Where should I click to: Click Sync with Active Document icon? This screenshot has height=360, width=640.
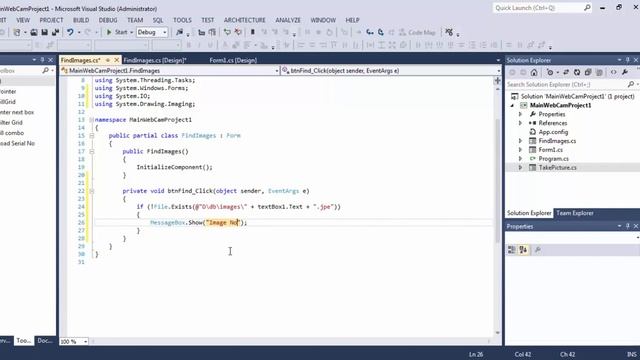[x=566, y=73]
